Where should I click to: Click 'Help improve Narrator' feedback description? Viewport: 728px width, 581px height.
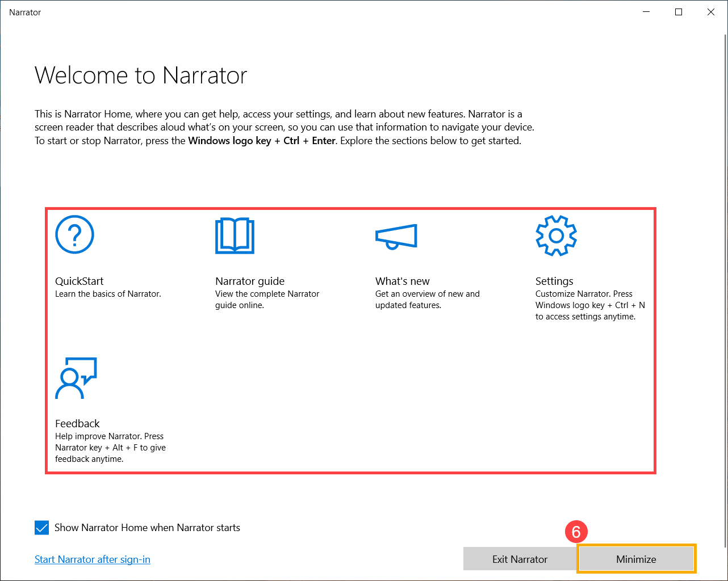coord(110,448)
